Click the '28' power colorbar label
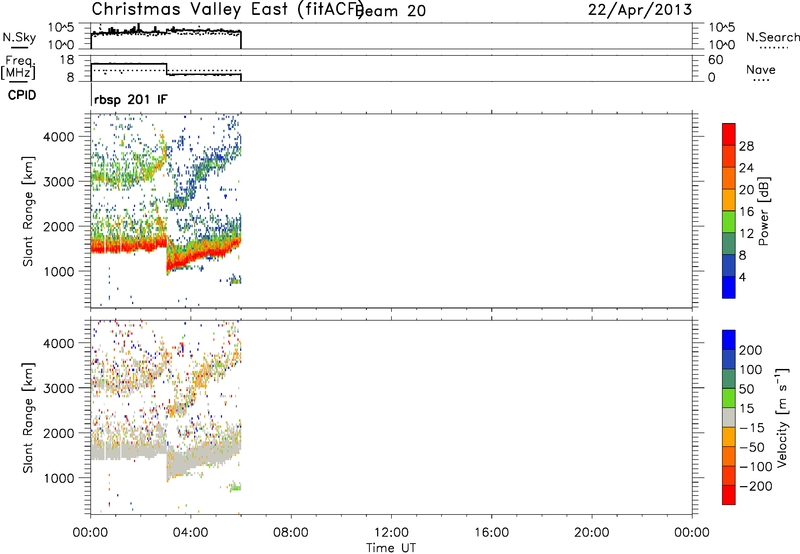This screenshot has height=554, width=800. click(746, 146)
